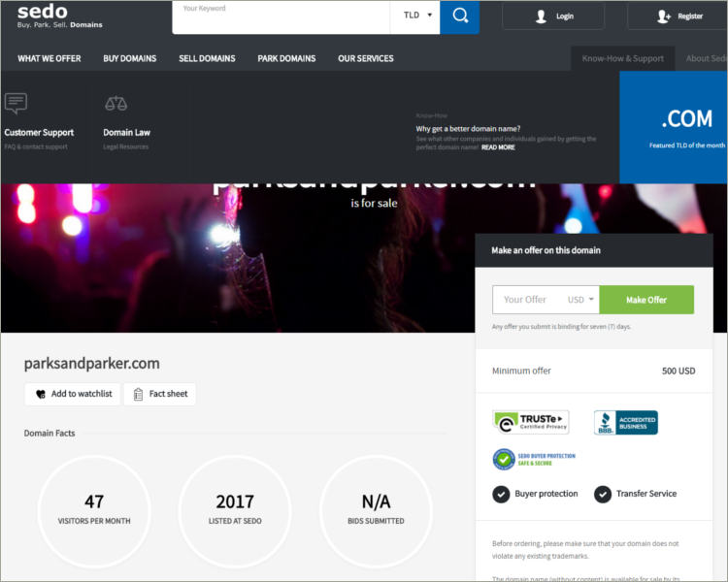Image resolution: width=728 pixels, height=582 pixels.
Task: Click the Login button
Action: [x=553, y=16]
